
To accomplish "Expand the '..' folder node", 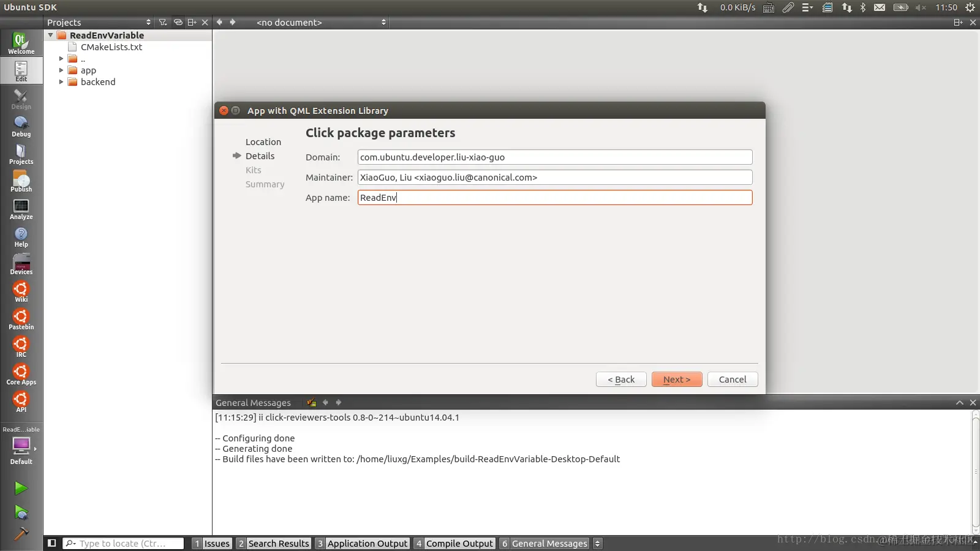I will click(x=61, y=59).
